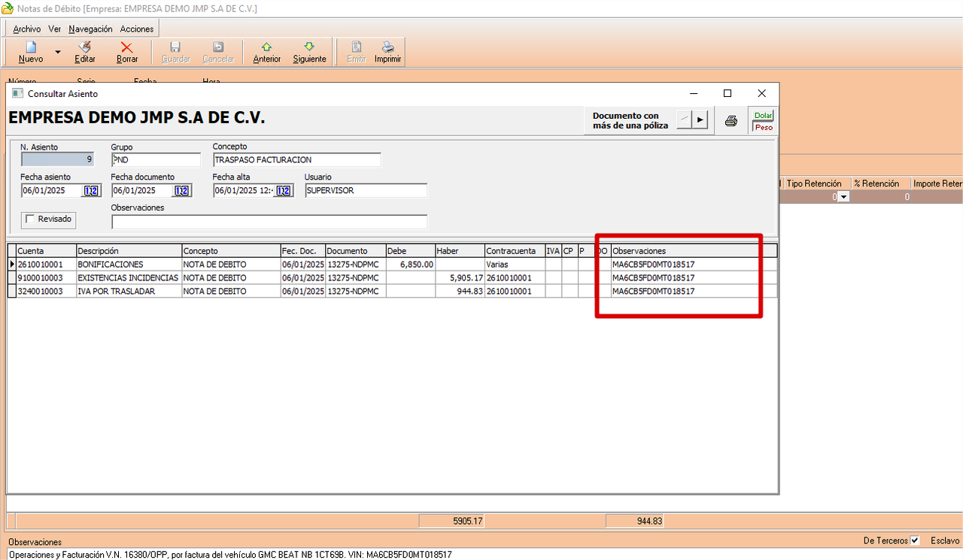
Task: Click the Varias contracuenta cell
Action: pos(515,265)
